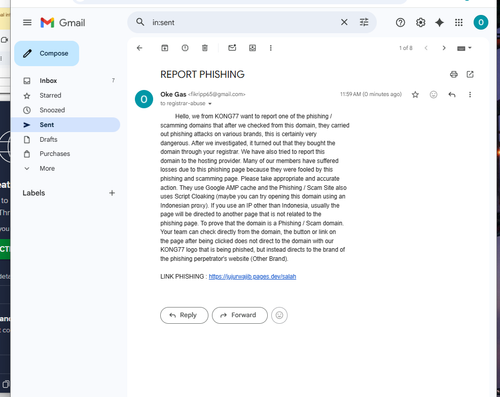Image resolution: width=500 pixels, height=397 pixels.
Task: Clear the in:sent search query
Action: 344,22
